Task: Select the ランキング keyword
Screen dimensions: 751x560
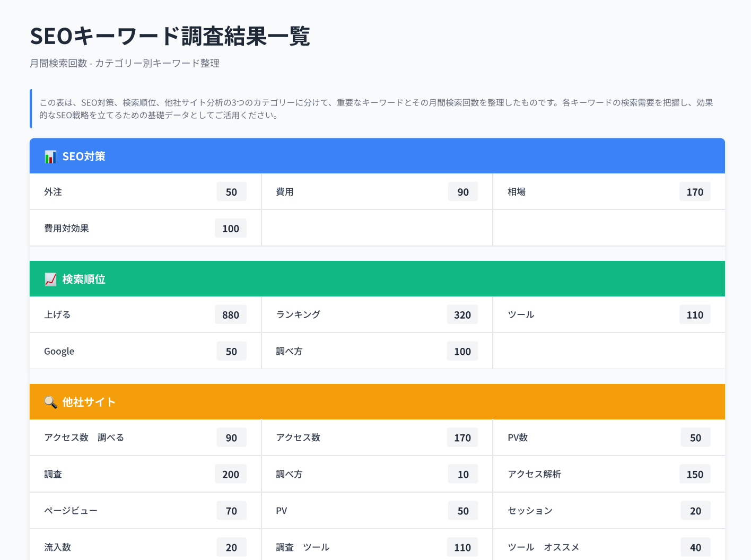Action: coord(298,315)
